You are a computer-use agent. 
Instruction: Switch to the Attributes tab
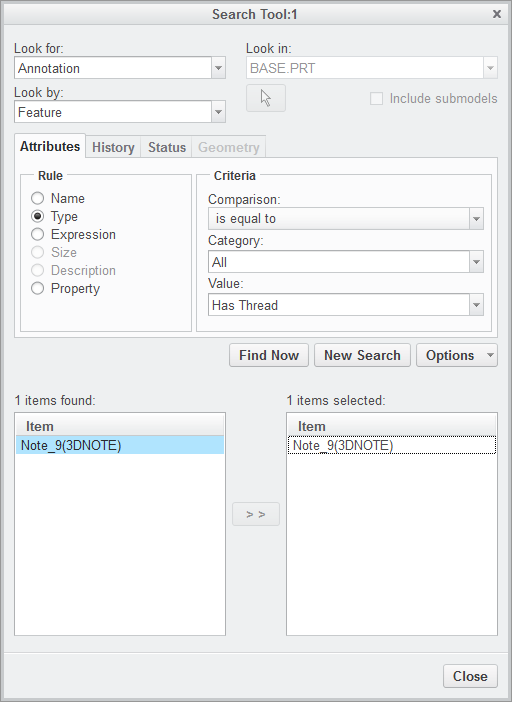50,146
